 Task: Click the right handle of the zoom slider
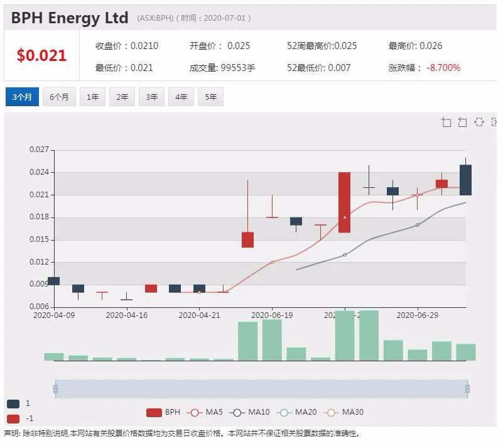tap(467, 389)
